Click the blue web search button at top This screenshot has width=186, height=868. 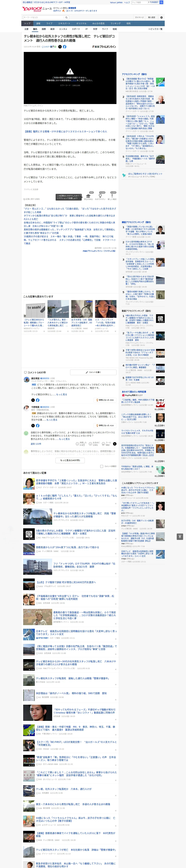click(161, 2)
